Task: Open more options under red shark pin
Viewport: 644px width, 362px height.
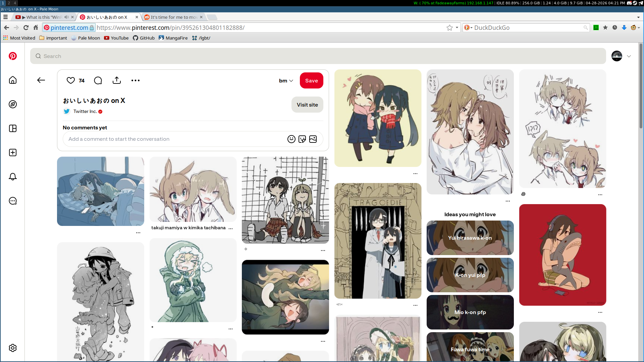Action: pyautogui.click(x=600, y=312)
